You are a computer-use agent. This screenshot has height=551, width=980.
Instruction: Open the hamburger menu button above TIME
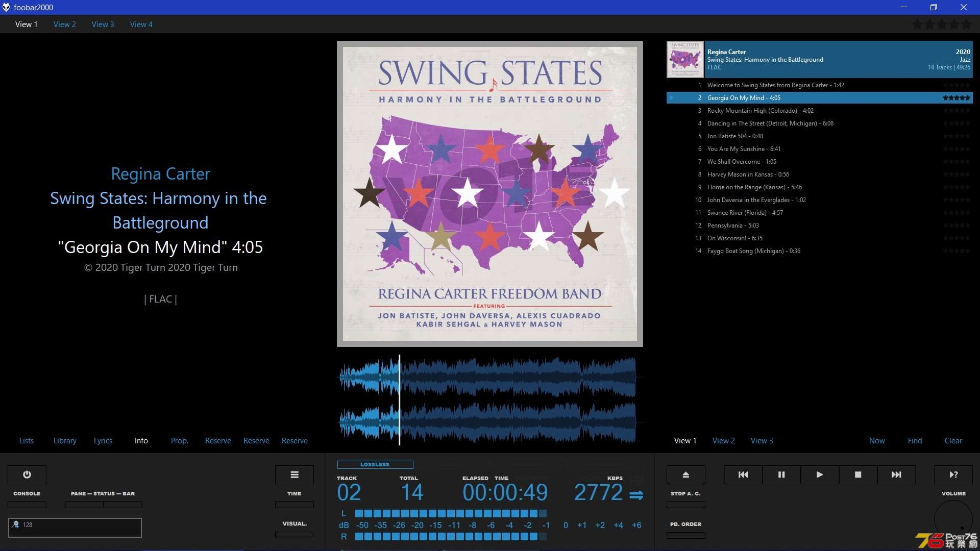pos(295,474)
